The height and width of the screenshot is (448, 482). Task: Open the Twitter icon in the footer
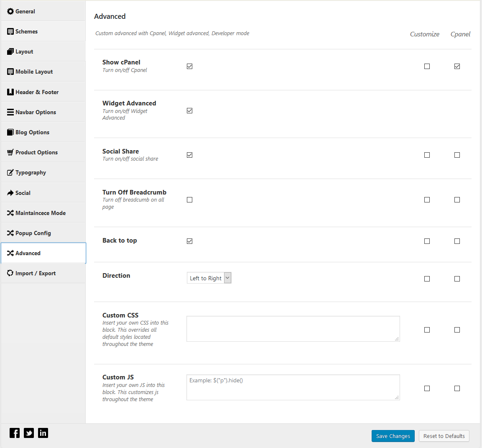click(x=29, y=433)
